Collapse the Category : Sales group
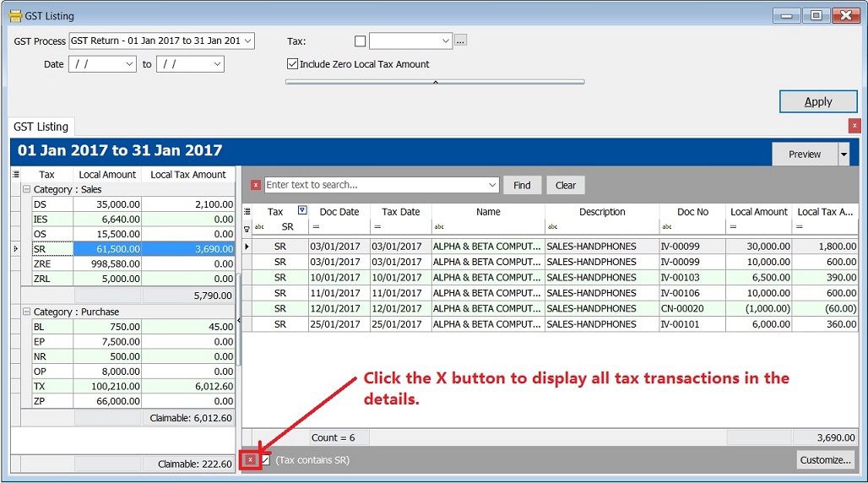Image resolution: width=868 pixels, height=483 pixels. click(26, 190)
